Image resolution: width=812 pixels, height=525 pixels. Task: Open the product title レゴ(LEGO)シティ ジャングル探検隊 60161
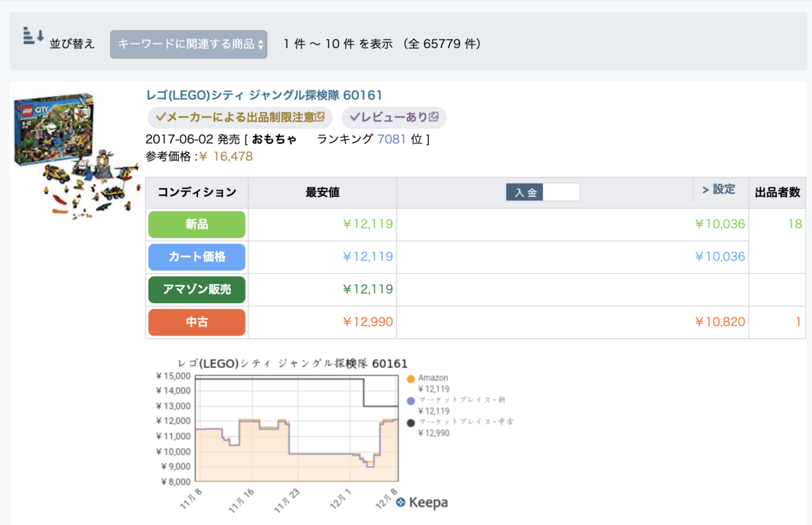[x=265, y=95]
